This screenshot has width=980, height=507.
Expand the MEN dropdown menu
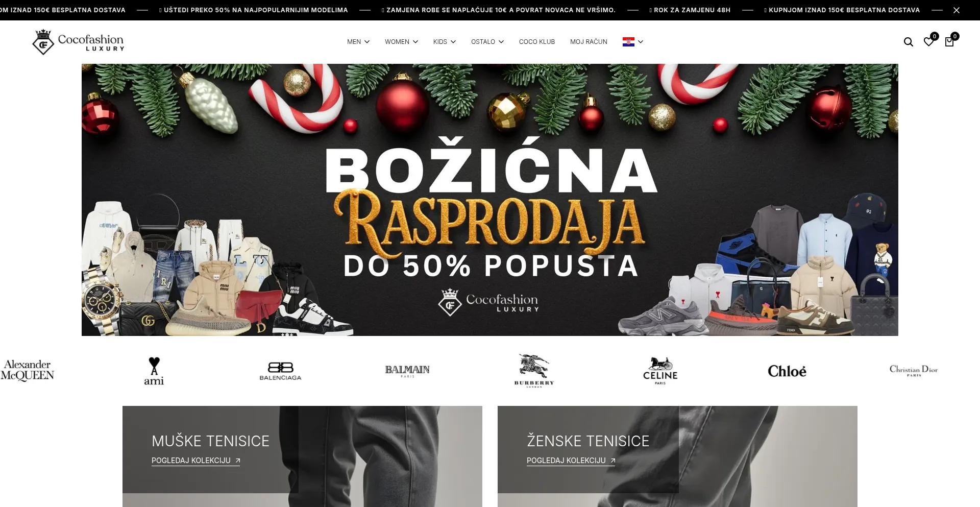point(358,42)
